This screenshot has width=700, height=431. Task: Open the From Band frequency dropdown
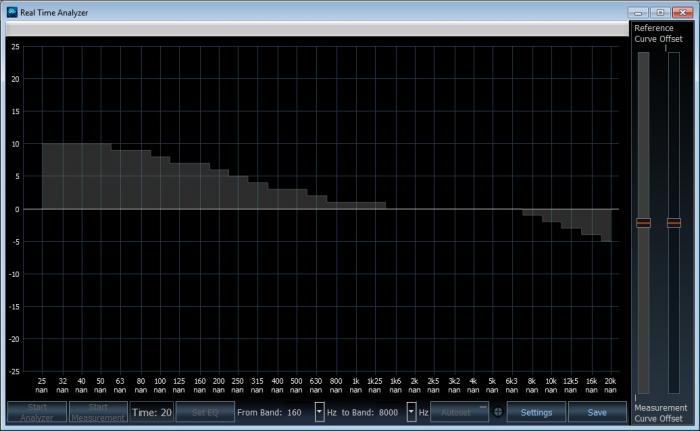click(x=319, y=412)
